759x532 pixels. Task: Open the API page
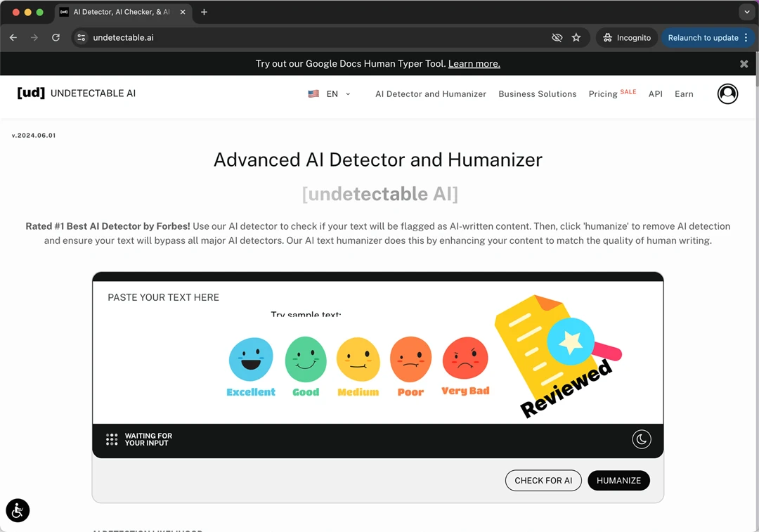pos(656,94)
